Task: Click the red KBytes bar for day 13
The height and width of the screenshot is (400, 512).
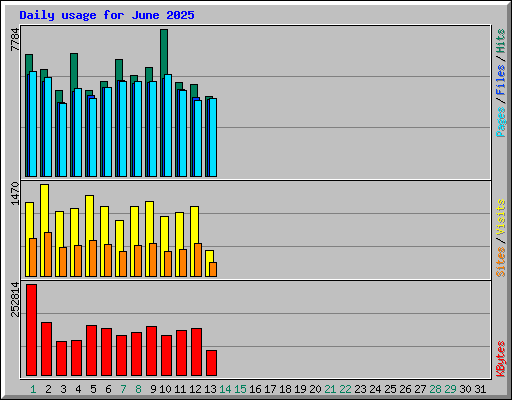Action: tap(211, 363)
